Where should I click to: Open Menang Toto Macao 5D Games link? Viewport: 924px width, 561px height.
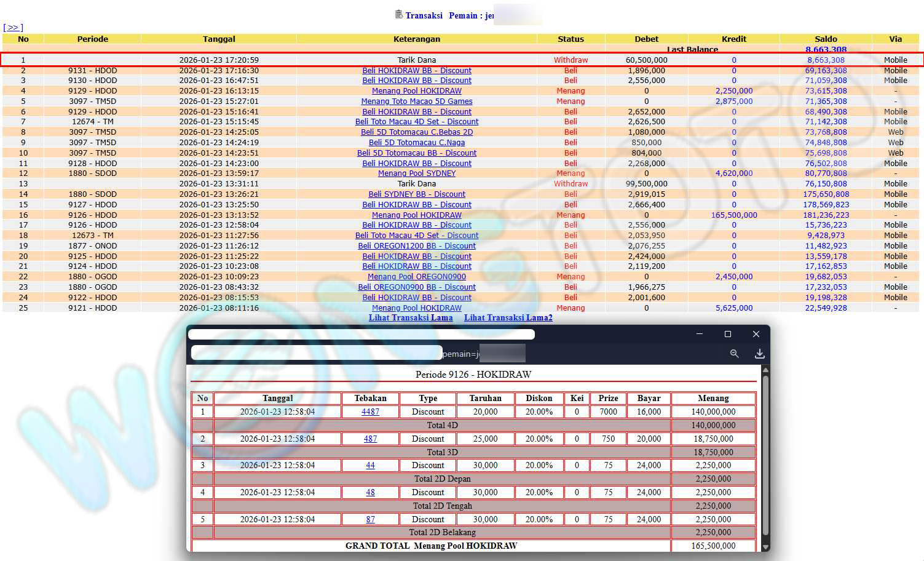tap(417, 101)
